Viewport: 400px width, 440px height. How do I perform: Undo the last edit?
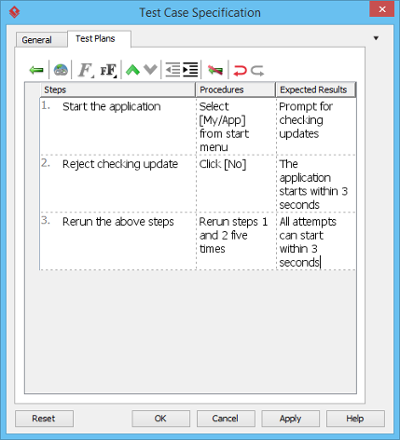(240, 70)
